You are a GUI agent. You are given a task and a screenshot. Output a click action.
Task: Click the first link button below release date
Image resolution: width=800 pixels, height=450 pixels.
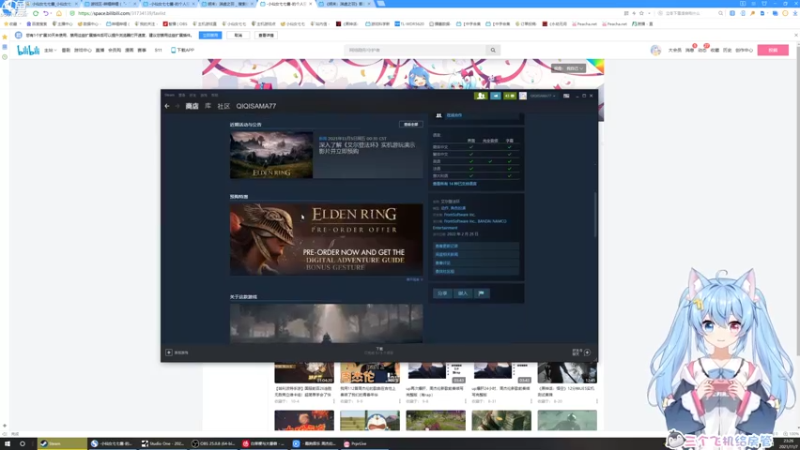pos(476,246)
